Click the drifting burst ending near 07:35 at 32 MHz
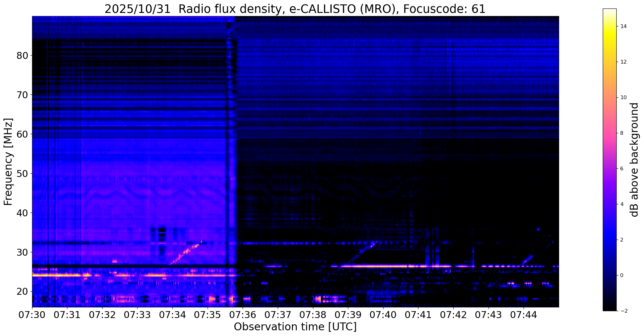Screen dimensions: 644x336 [x=186, y=253]
